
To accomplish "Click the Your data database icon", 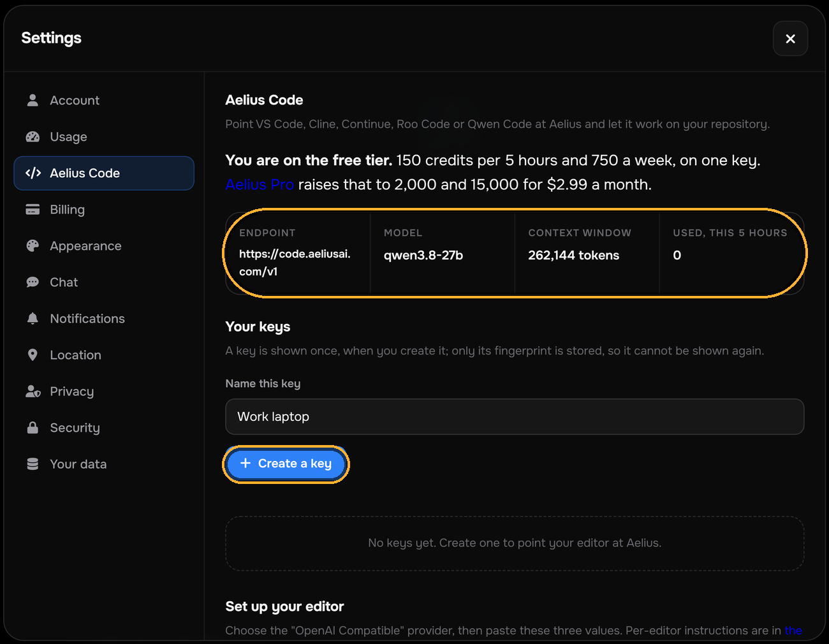I will pos(33,464).
